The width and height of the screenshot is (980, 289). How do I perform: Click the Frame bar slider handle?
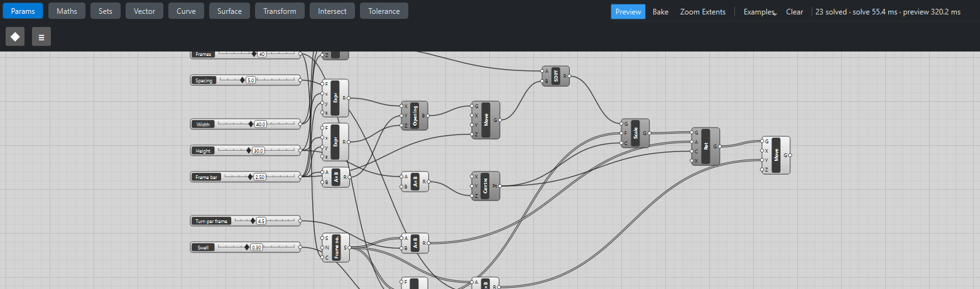(x=250, y=177)
